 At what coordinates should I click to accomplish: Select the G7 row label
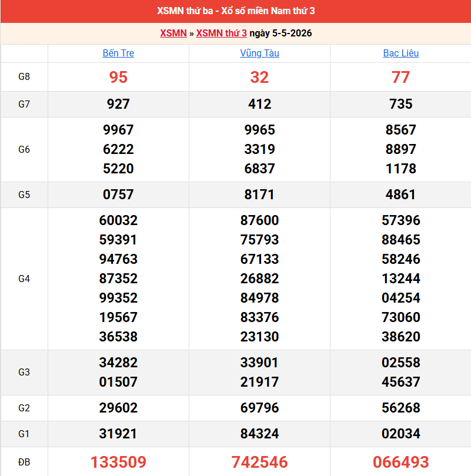24,104
